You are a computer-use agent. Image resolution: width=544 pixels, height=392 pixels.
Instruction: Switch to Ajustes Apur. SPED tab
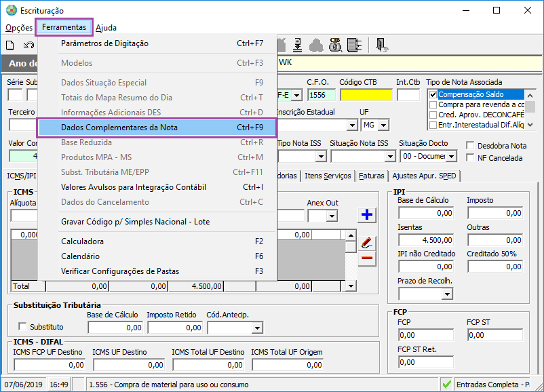click(x=424, y=176)
